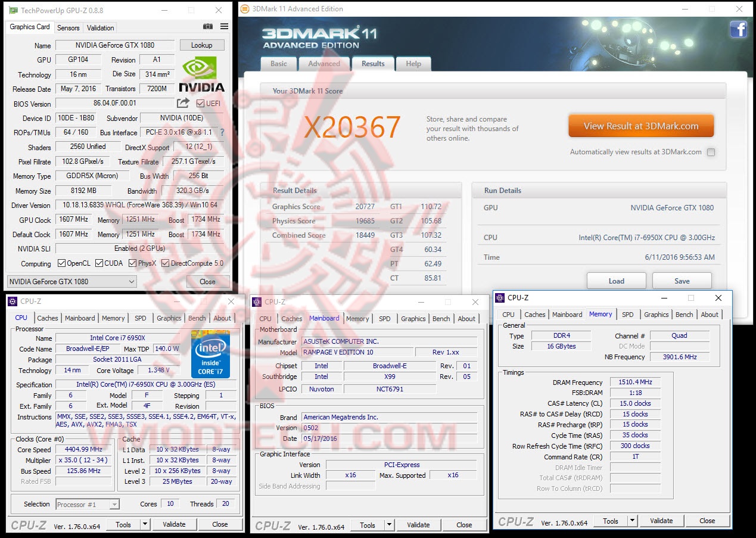Click the BIOS Version 86.04.0F.00.01 field
The image size is (756, 538).
(x=115, y=103)
